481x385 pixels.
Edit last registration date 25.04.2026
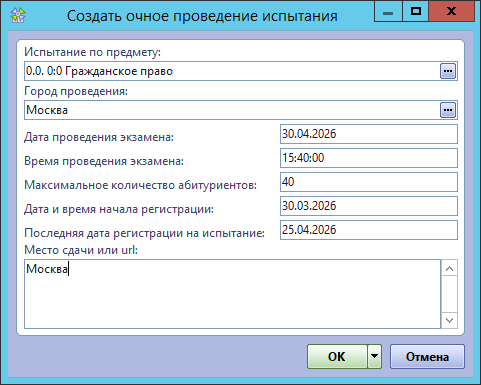369,230
